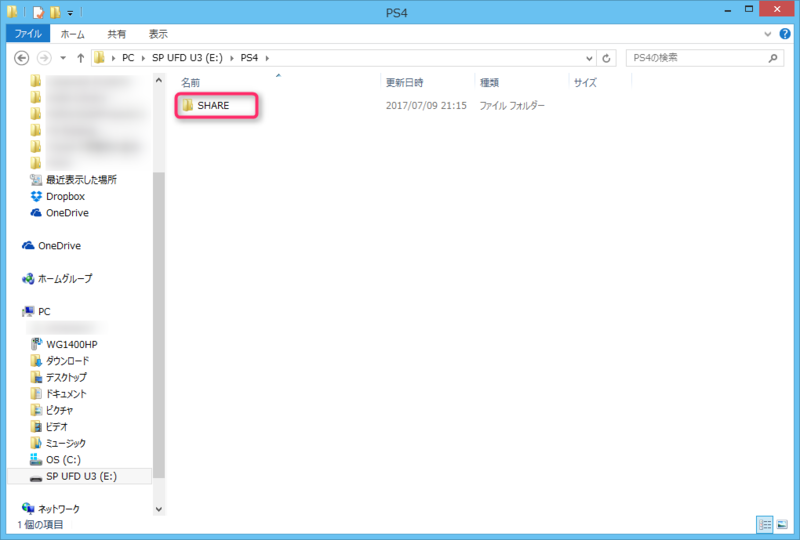Open the ホーム ribbon tab

click(x=72, y=34)
